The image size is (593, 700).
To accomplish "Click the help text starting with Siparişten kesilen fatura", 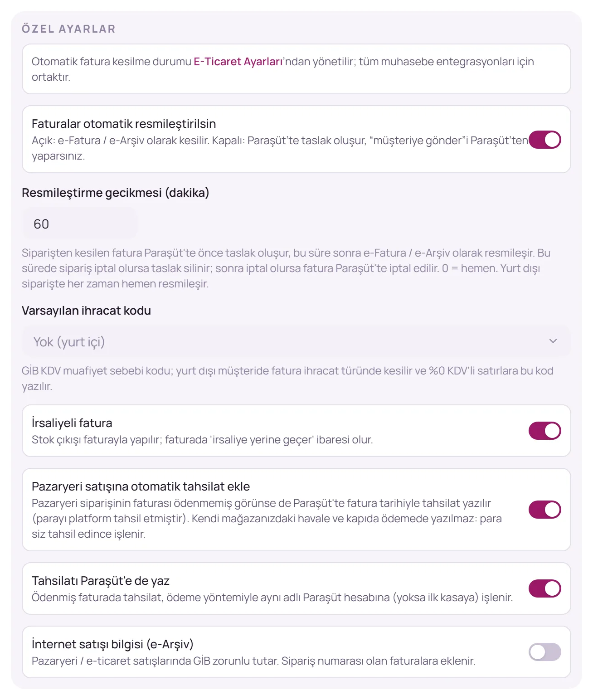I will (x=286, y=268).
